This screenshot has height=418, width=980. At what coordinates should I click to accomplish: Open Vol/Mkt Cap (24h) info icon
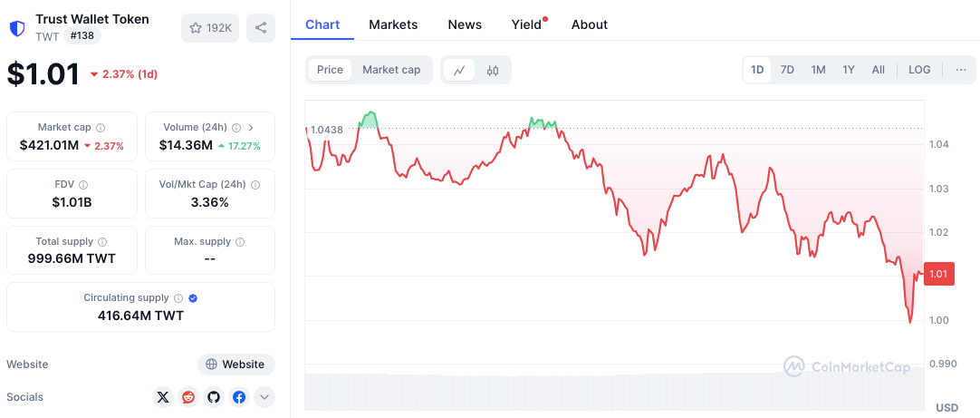click(x=255, y=185)
